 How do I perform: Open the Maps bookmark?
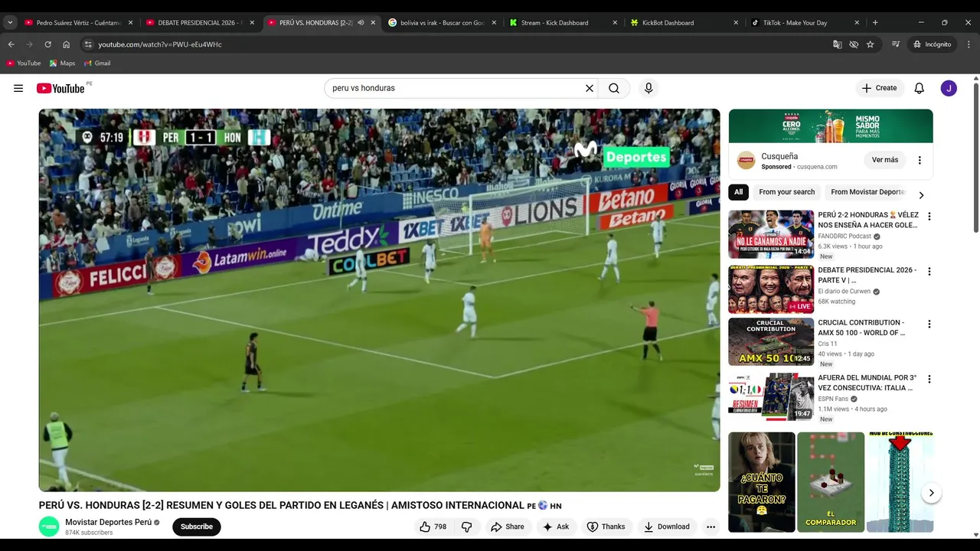pos(62,63)
